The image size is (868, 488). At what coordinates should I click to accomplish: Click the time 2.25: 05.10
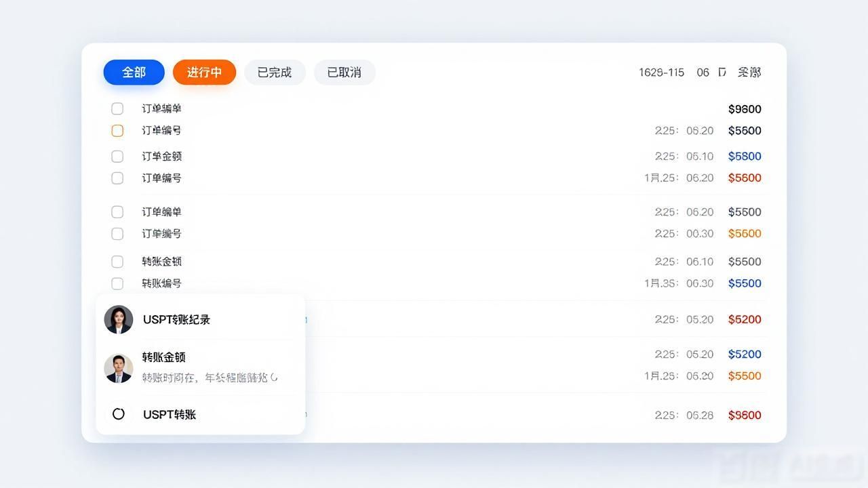[684, 157]
